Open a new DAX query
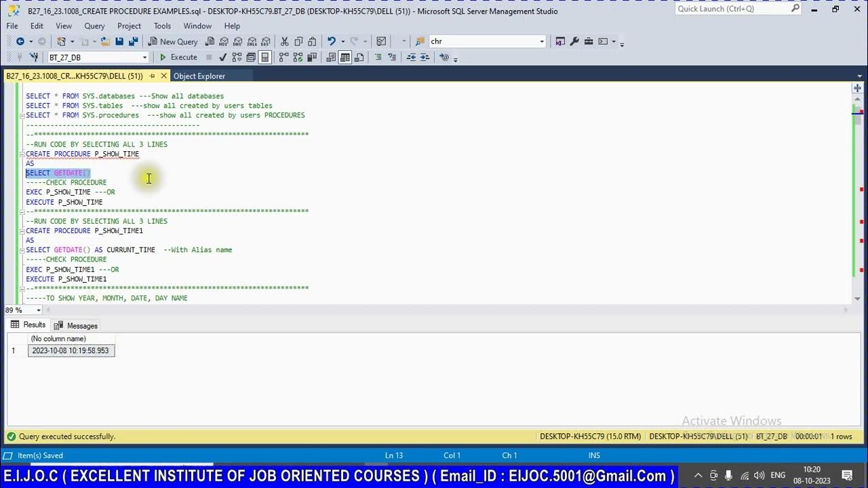This screenshot has width=868, height=488. (265, 41)
